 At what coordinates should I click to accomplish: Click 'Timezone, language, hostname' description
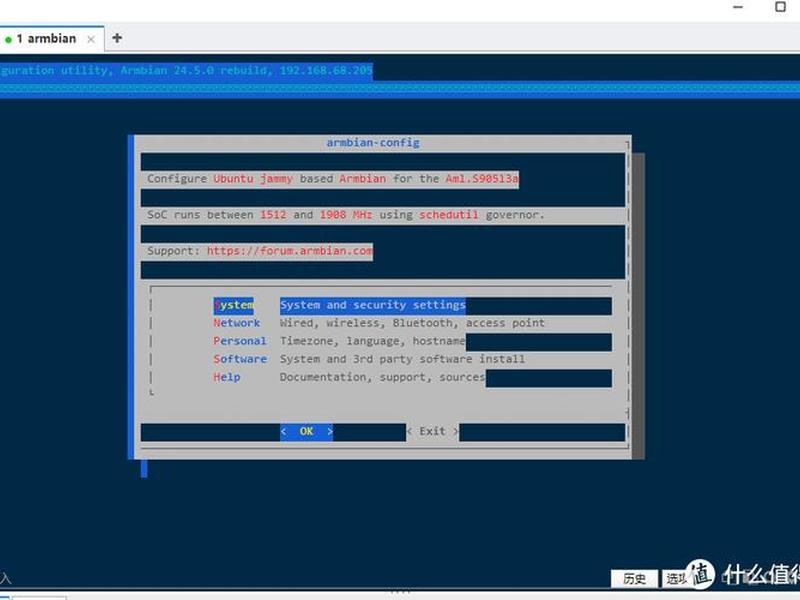(372, 341)
